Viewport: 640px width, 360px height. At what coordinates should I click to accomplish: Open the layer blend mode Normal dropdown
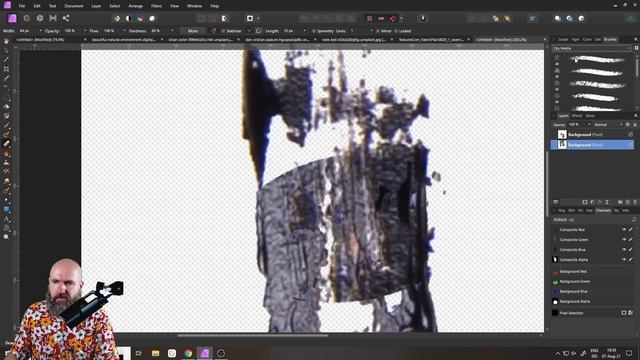click(608, 124)
